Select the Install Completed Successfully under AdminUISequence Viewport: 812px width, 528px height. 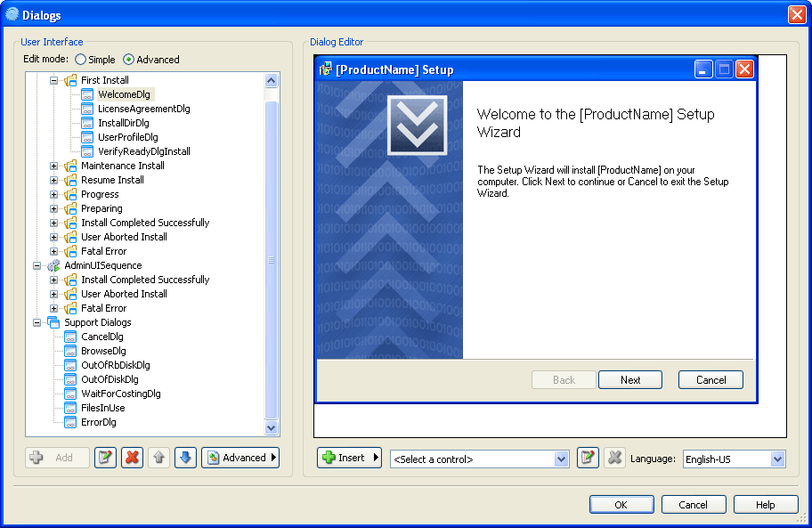(x=145, y=280)
